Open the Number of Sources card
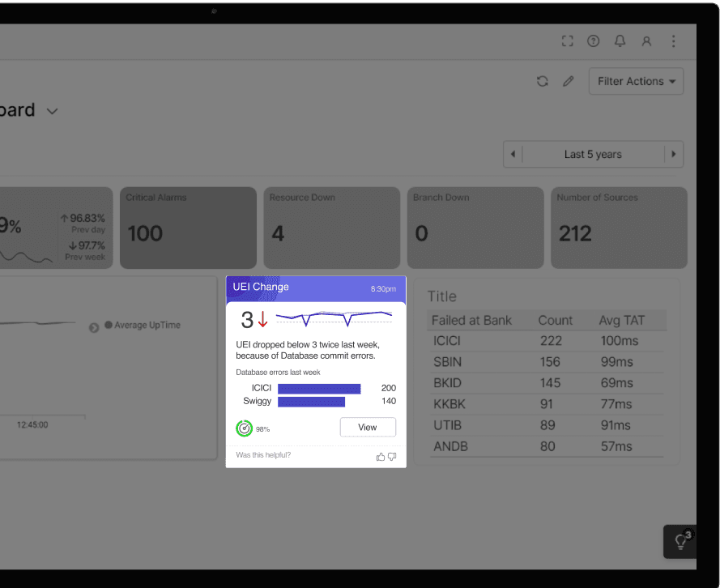 coord(619,228)
